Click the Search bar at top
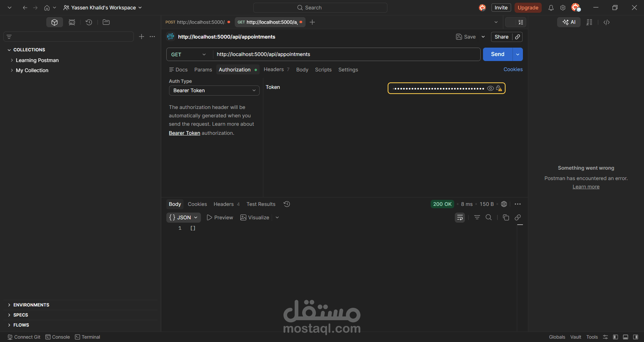Viewport: 644px width, 342px height. [x=320, y=8]
